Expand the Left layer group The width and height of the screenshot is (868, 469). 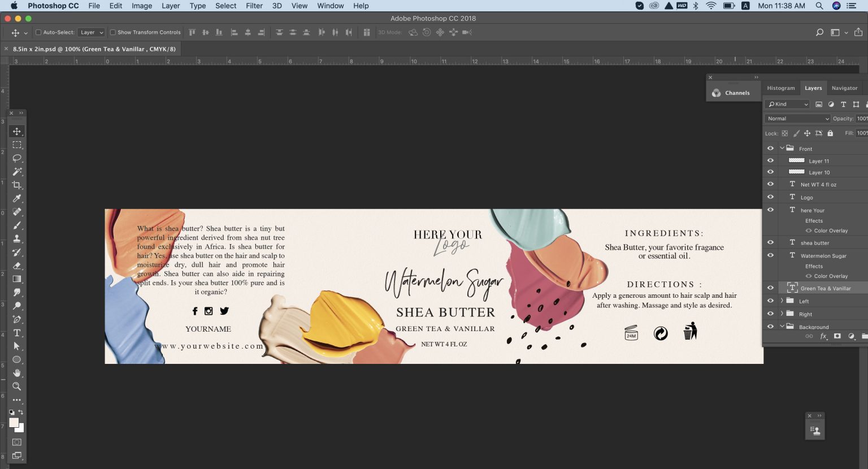point(782,301)
